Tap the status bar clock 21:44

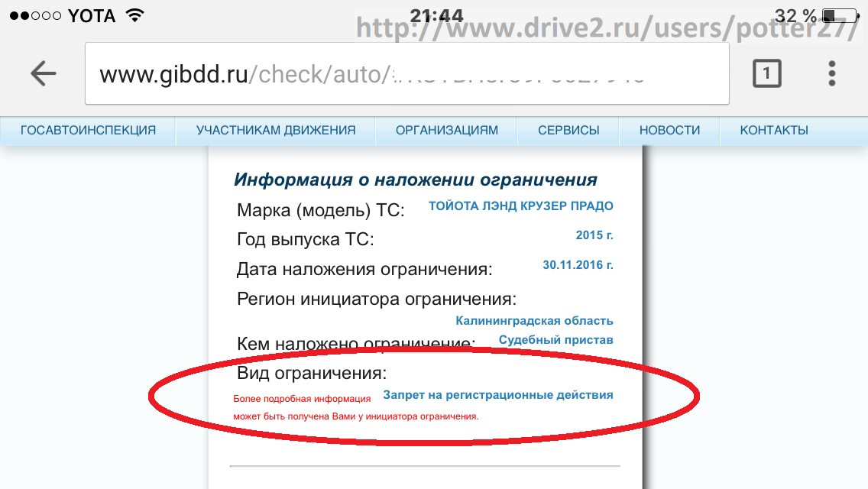pyautogui.click(x=436, y=15)
